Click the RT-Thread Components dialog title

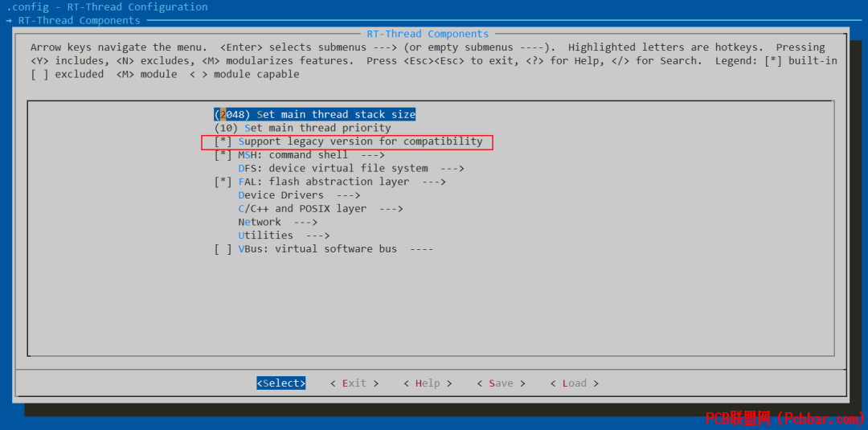428,34
